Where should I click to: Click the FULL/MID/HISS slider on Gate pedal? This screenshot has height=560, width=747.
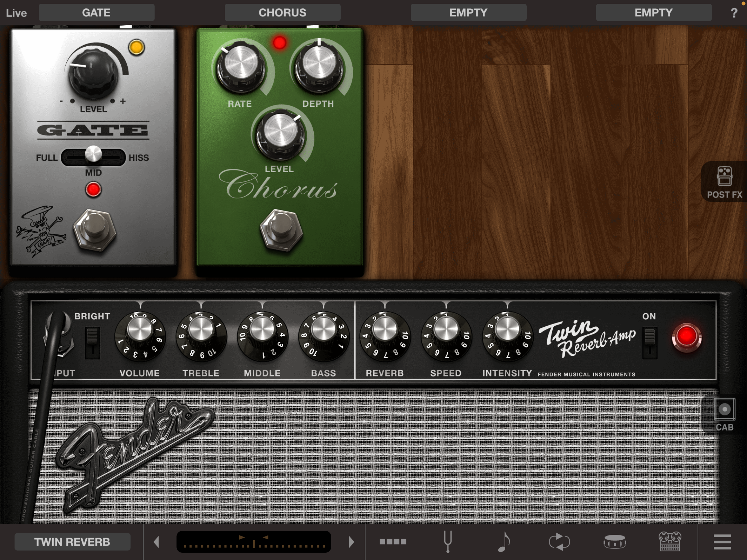[93, 157]
